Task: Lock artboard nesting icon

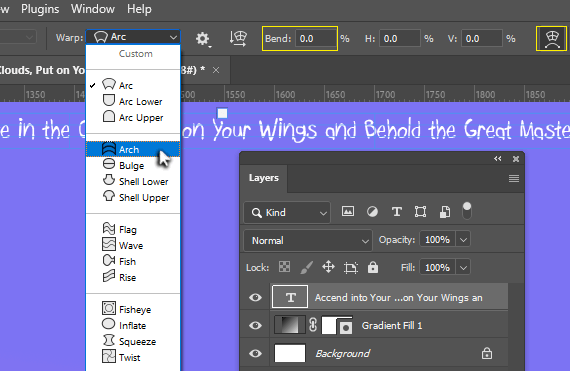Action: pos(350,268)
